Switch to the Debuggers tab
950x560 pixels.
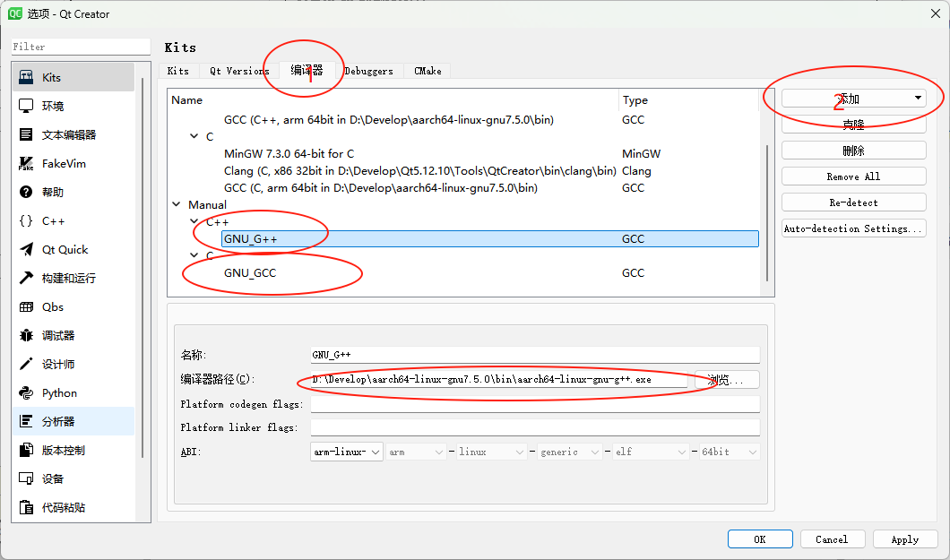click(x=368, y=71)
